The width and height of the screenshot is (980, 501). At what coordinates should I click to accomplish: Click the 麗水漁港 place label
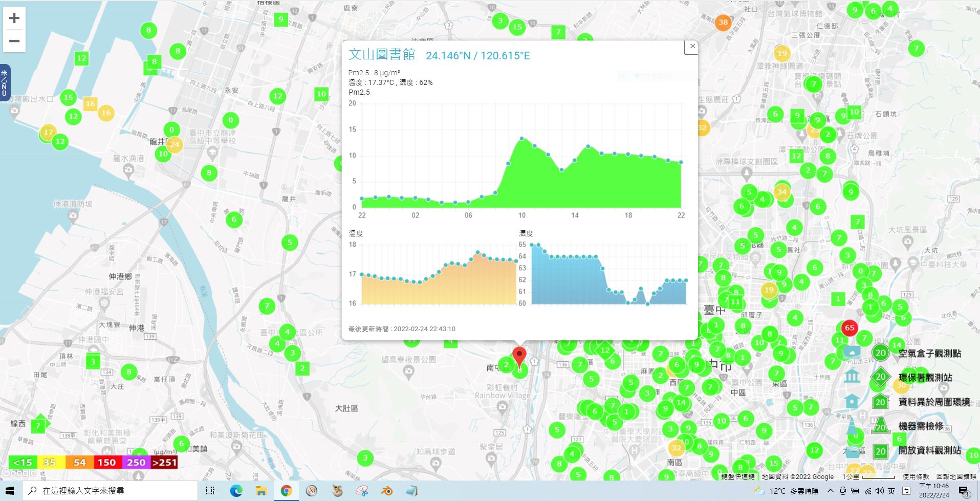coord(128,158)
